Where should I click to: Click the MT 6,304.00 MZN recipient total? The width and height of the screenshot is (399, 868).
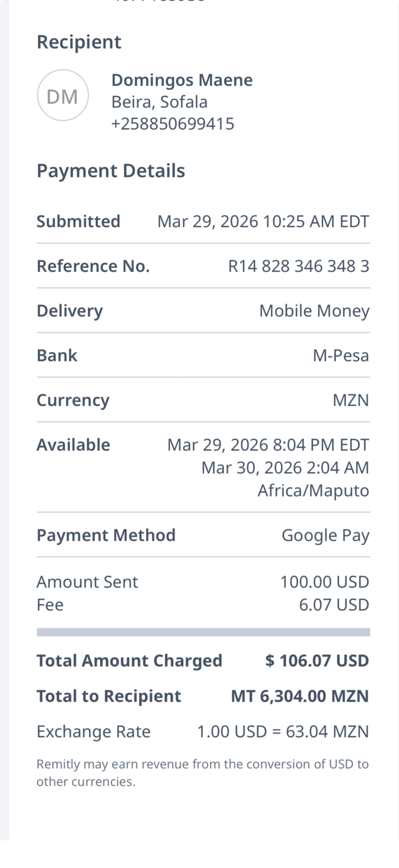(x=299, y=696)
